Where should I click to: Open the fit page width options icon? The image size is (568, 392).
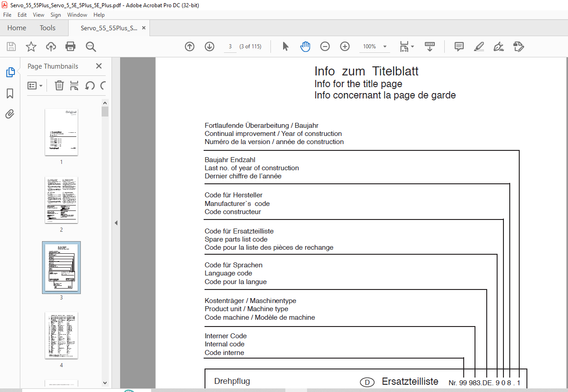pos(406,47)
